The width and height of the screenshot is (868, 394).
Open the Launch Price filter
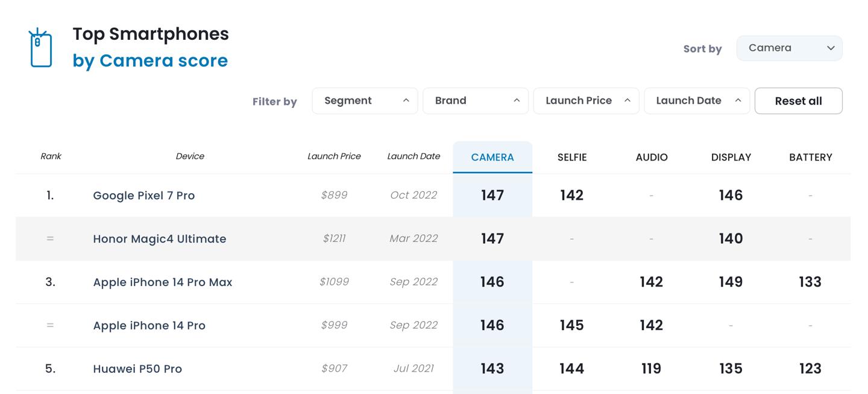click(586, 101)
